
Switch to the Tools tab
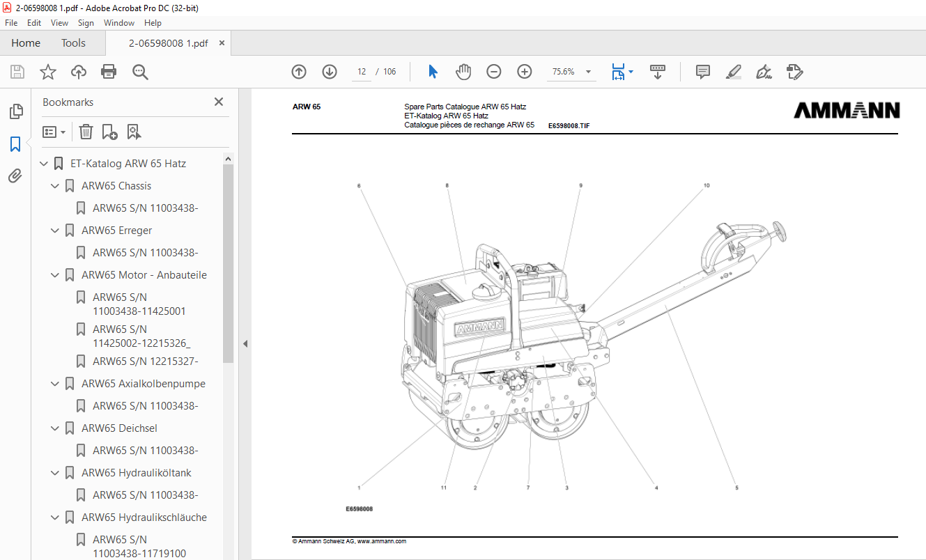[73, 43]
